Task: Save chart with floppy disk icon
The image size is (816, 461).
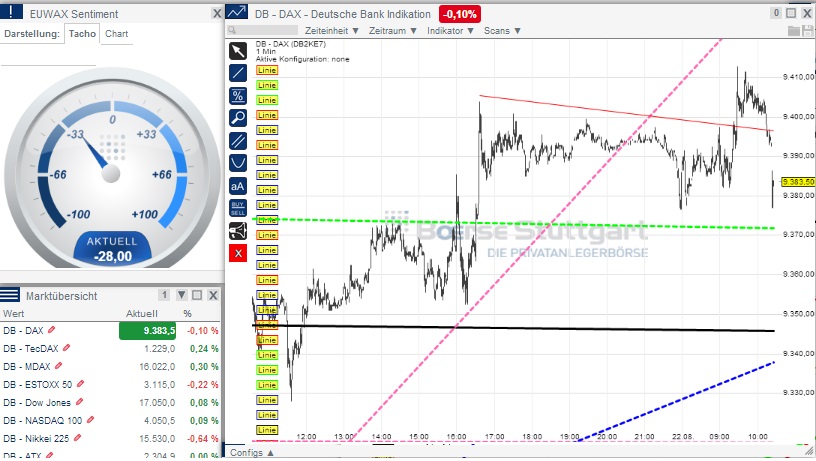Action: pyautogui.click(x=808, y=31)
